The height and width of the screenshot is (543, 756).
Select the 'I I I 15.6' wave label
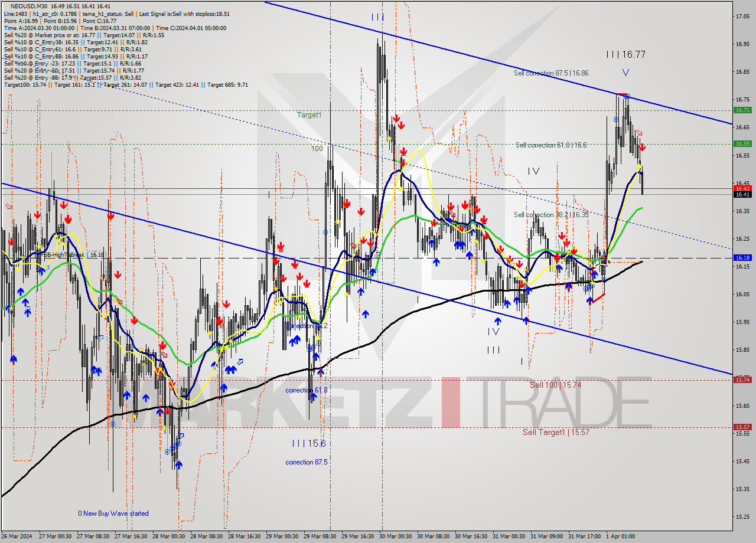309,443
